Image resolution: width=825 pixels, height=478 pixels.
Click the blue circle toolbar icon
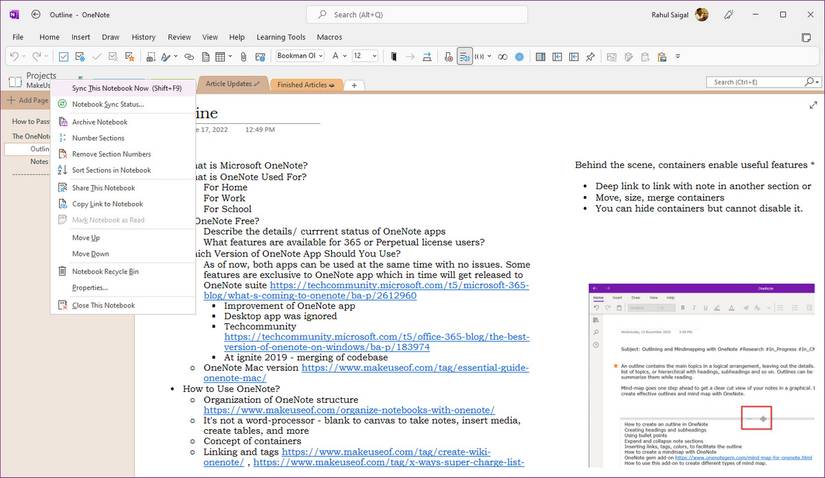point(519,56)
